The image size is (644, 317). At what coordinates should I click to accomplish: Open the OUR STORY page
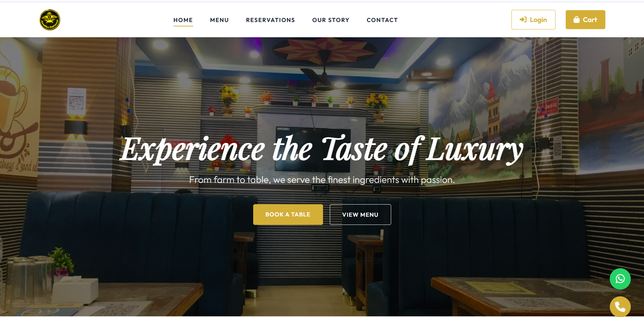tap(331, 20)
